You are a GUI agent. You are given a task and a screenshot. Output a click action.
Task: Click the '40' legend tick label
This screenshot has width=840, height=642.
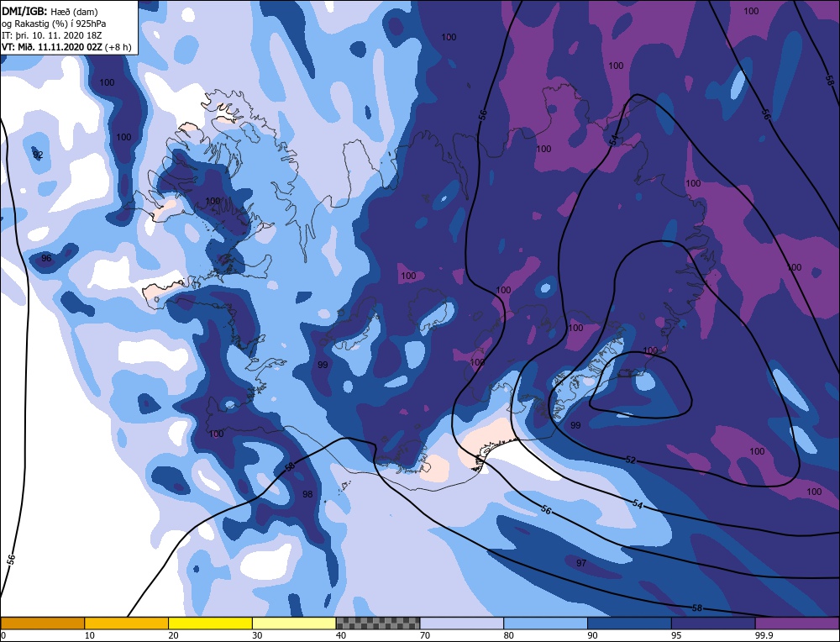coord(341,635)
